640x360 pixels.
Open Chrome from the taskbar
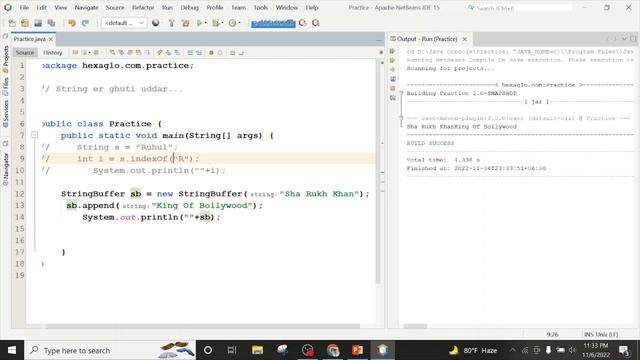coord(333,350)
